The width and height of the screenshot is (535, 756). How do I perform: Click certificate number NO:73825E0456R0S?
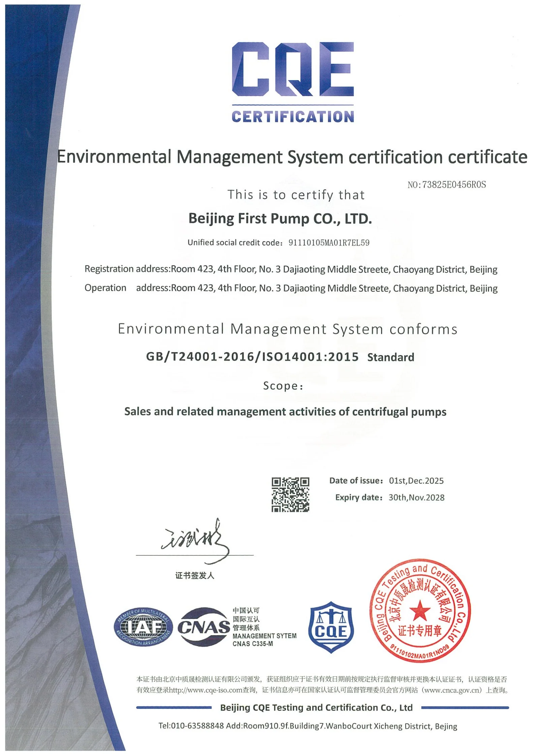tap(447, 184)
